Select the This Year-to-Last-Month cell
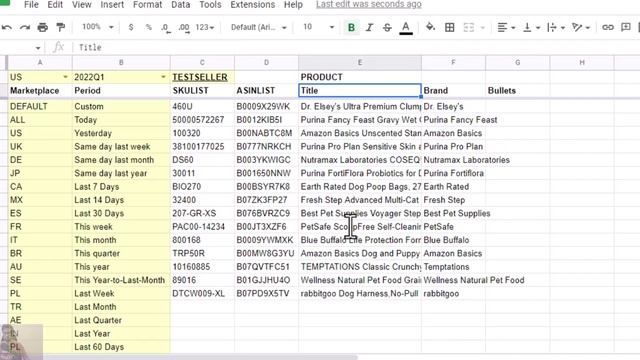 121,280
